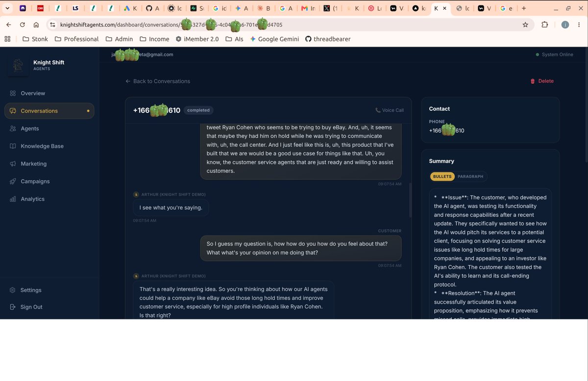Click the account email in top bar

(143, 54)
